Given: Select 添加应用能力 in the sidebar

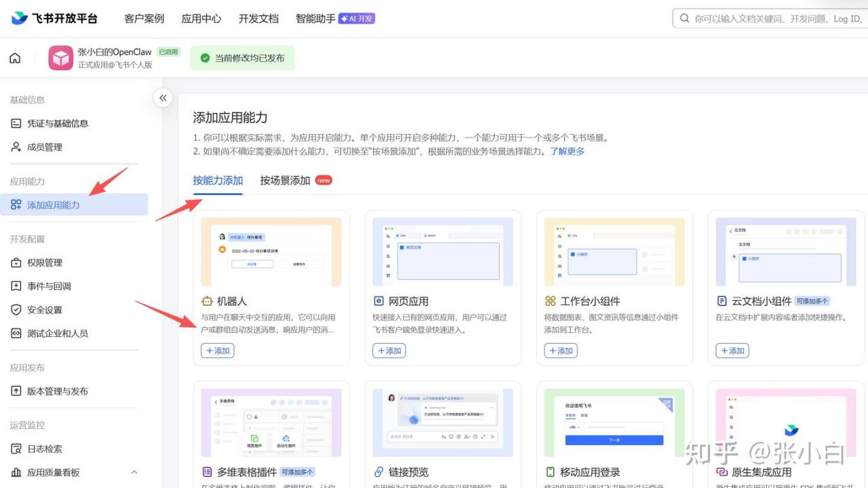Looking at the screenshot, I should 53,205.
